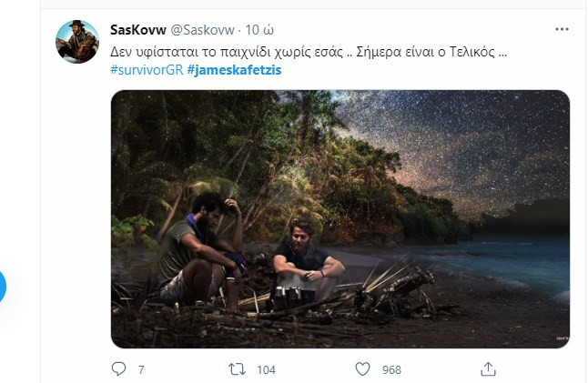
Task: Click the retweet count 104
Action: coord(266,370)
